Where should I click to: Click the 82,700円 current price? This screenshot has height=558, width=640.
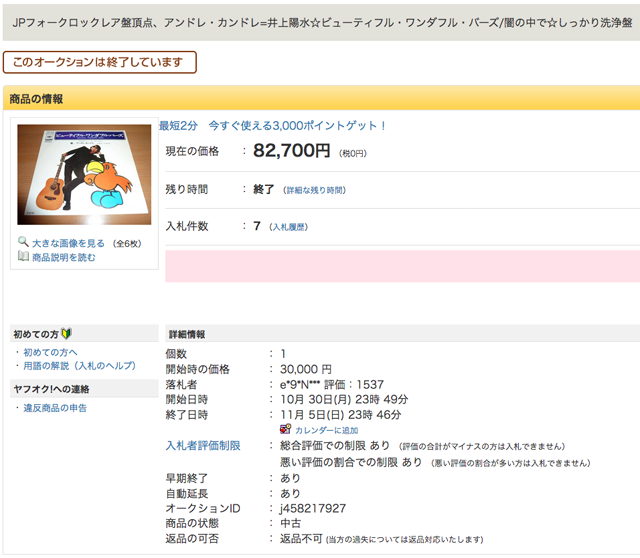click(x=291, y=151)
